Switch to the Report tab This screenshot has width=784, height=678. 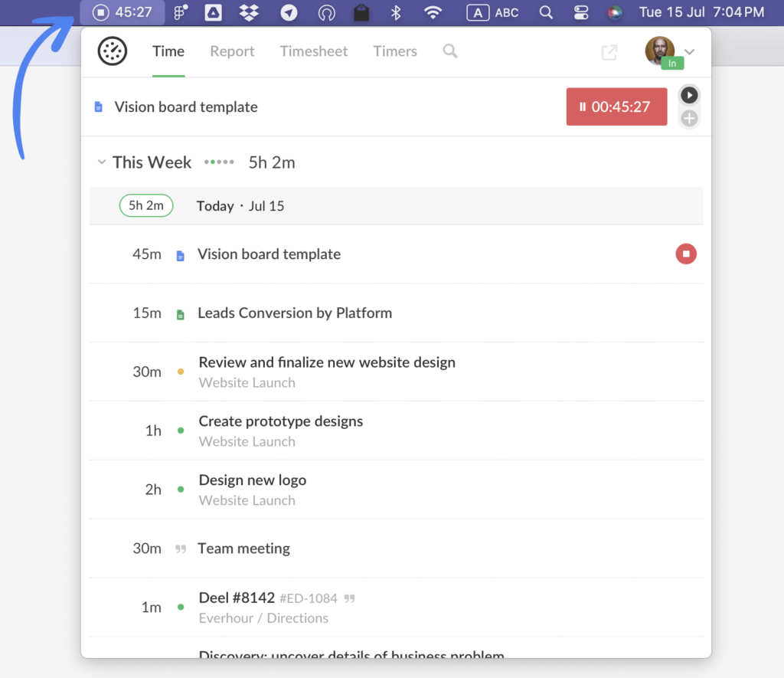[x=232, y=51]
